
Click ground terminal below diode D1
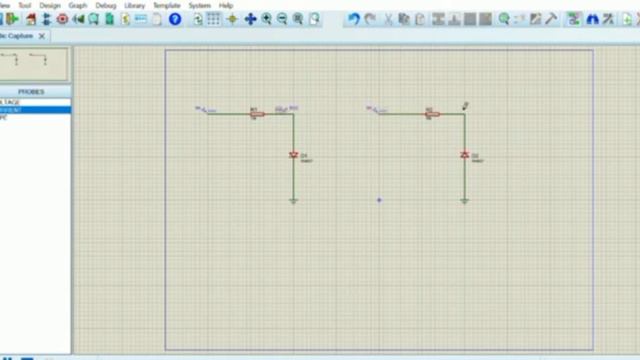click(x=293, y=201)
